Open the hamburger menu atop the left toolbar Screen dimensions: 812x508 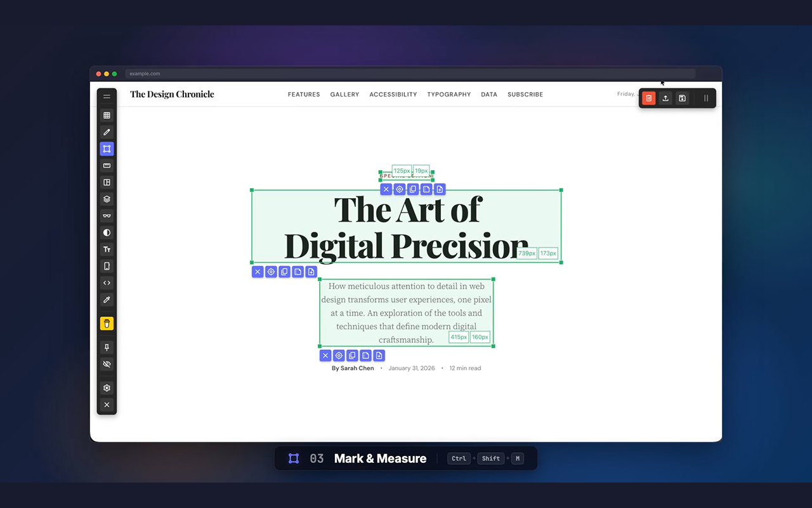(107, 97)
